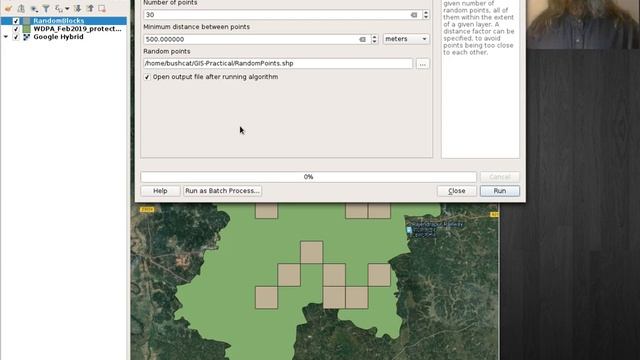640x360 pixels.
Task: Click Number of points spin arrows
Action: click(x=426, y=15)
